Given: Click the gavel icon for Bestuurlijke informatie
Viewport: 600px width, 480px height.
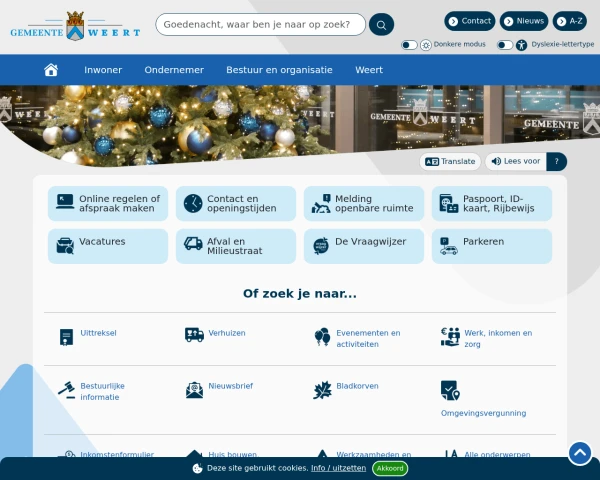Looking at the screenshot, I should 67,390.
